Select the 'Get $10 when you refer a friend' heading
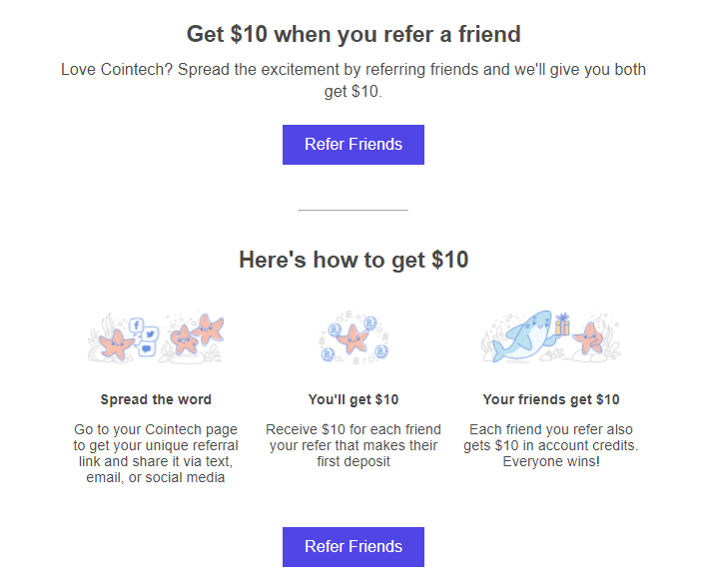The image size is (713, 588). pos(354,34)
